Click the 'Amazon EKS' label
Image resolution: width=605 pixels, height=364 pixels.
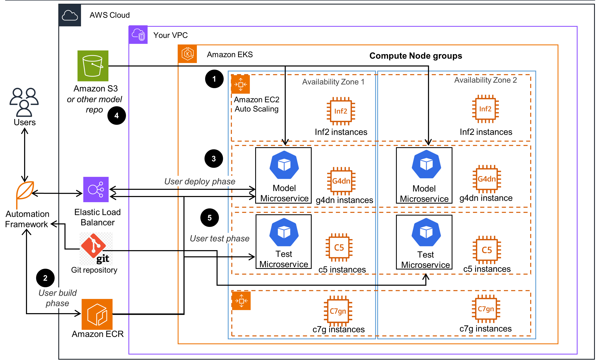230,54
